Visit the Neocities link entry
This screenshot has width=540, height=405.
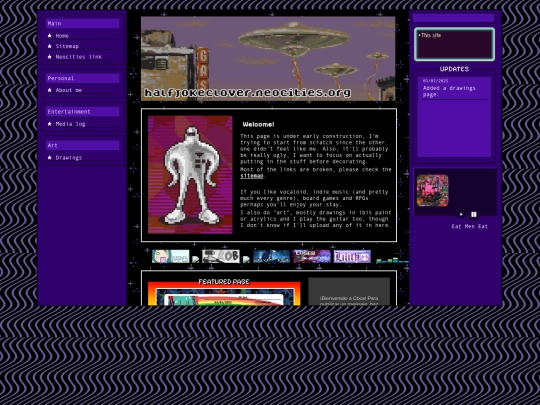(x=79, y=57)
